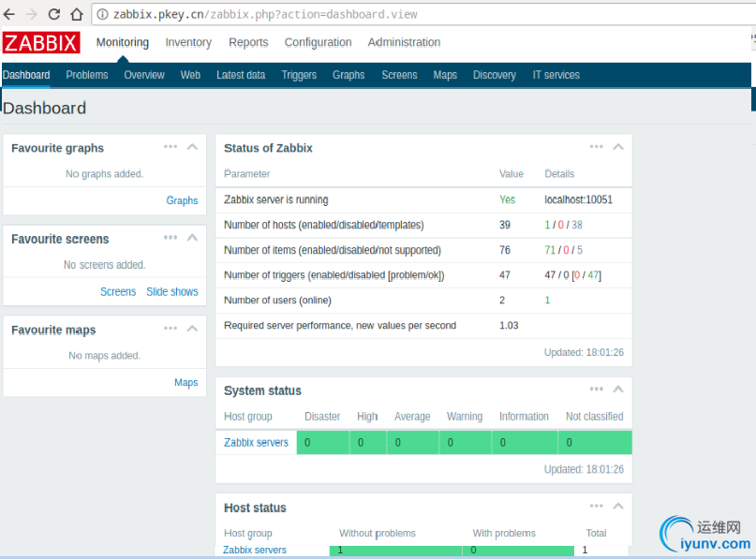Click the Information severity count cell

click(525, 442)
